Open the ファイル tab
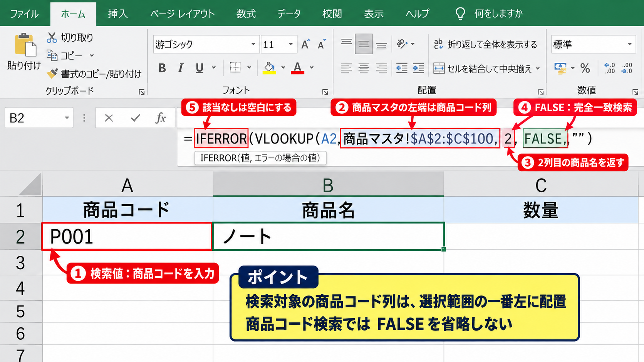The image size is (644, 362). point(24,14)
